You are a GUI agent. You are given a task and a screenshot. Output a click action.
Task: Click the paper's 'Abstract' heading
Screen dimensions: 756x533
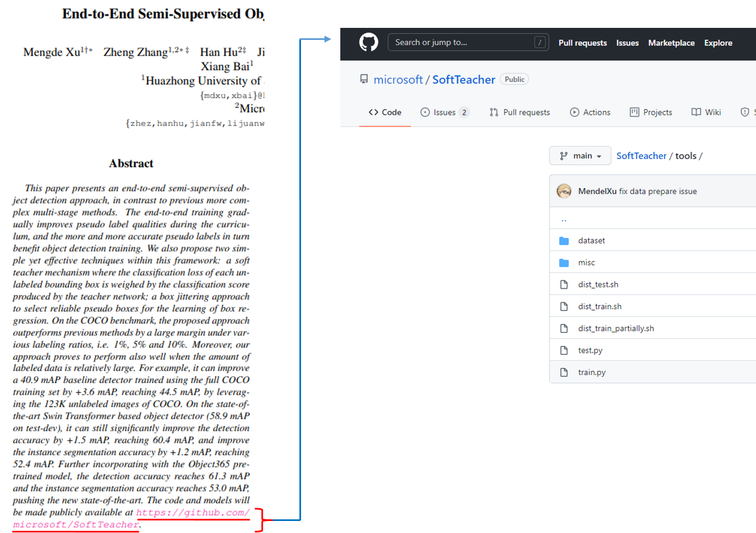coord(131,163)
